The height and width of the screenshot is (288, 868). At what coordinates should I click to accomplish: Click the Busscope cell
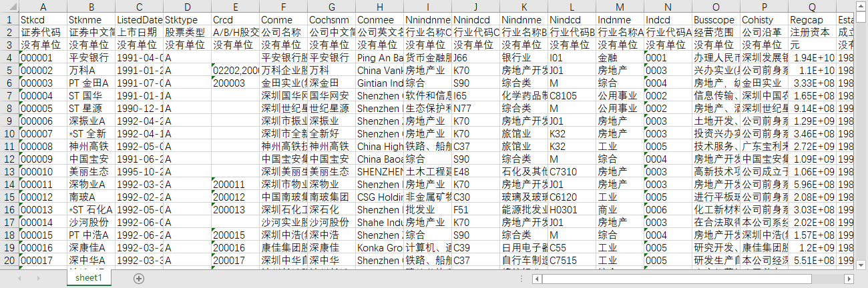point(716,20)
